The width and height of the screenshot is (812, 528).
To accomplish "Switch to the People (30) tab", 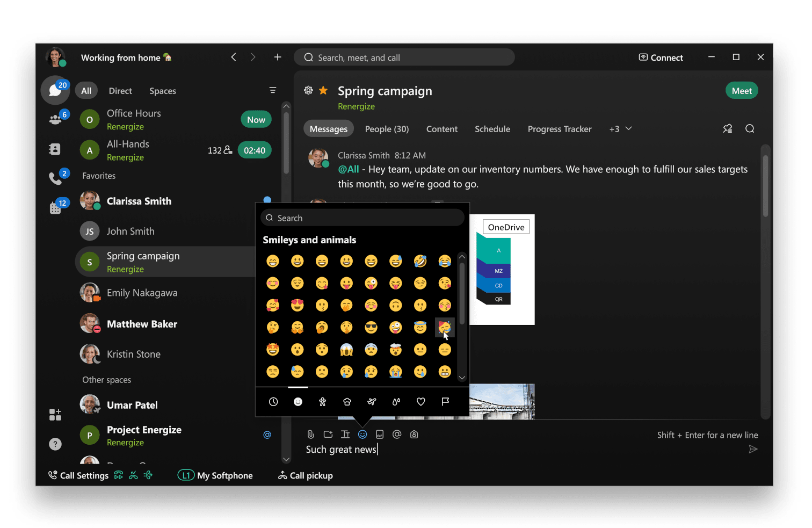I will (387, 129).
